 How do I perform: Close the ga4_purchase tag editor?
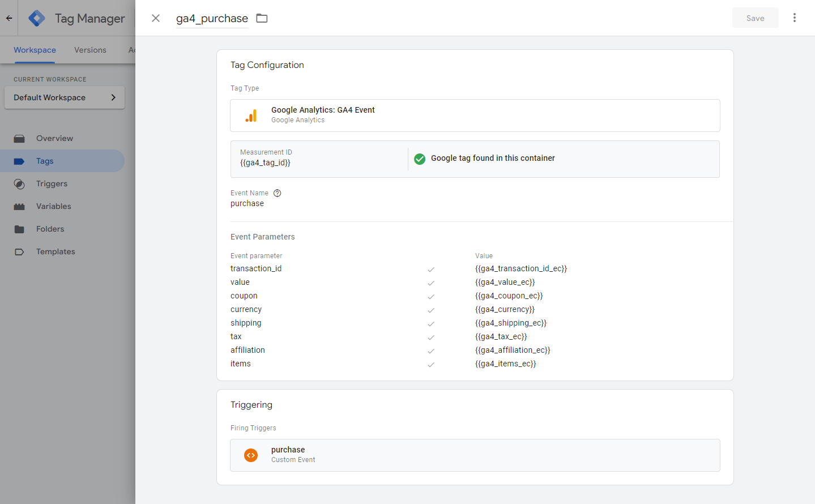point(156,18)
